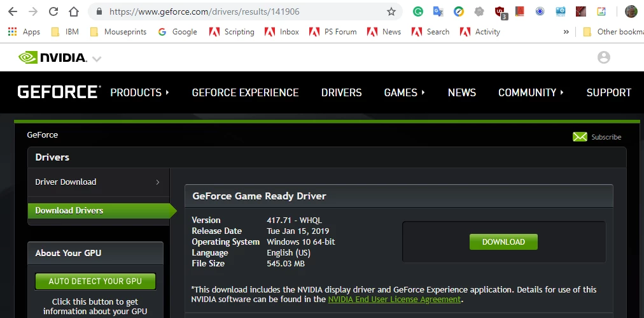Click AUTO DETECT YOUR GPU button
Viewport: 644px width, 318px height.
click(95, 282)
